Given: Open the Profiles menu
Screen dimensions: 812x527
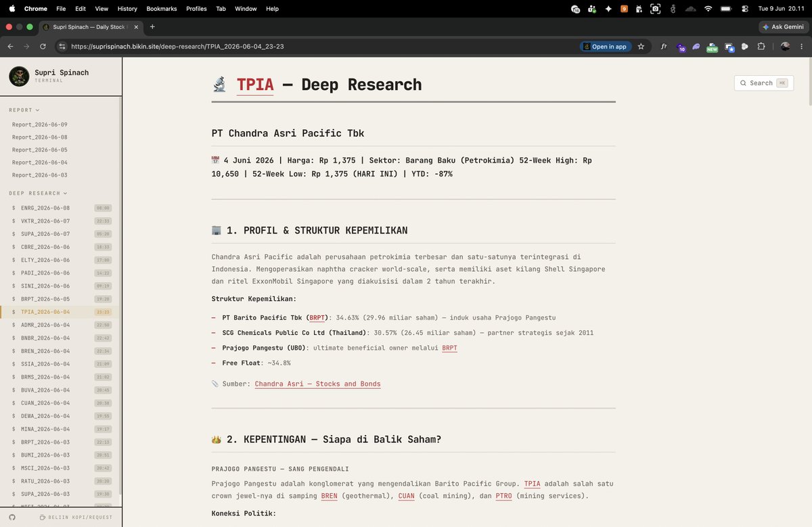Looking at the screenshot, I should point(196,9).
